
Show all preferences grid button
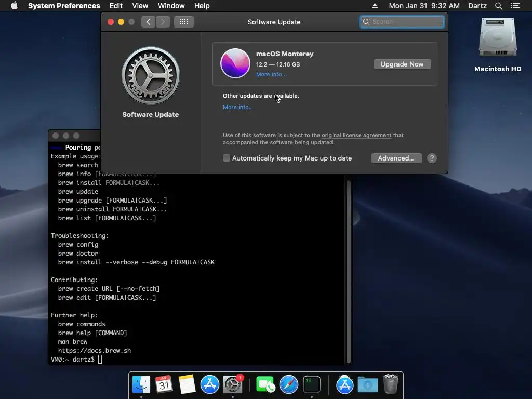point(184,22)
